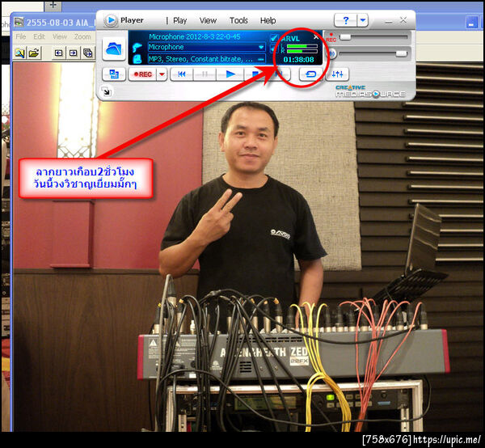Click the recording time display 01:38:08
The height and width of the screenshot is (448, 485).
pos(298,59)
